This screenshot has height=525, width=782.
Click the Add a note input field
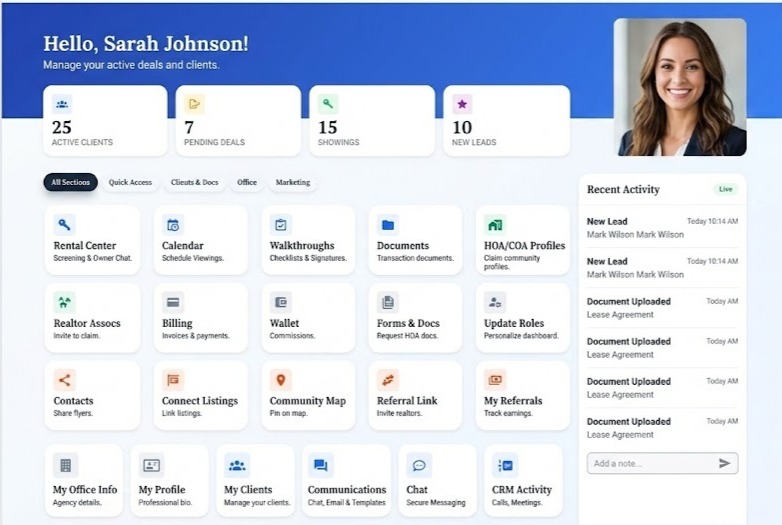pos(650,463)
